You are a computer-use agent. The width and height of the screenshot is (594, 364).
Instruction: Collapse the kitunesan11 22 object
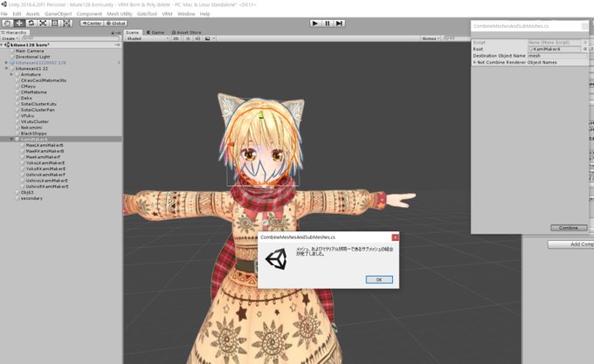click(6, 68)
